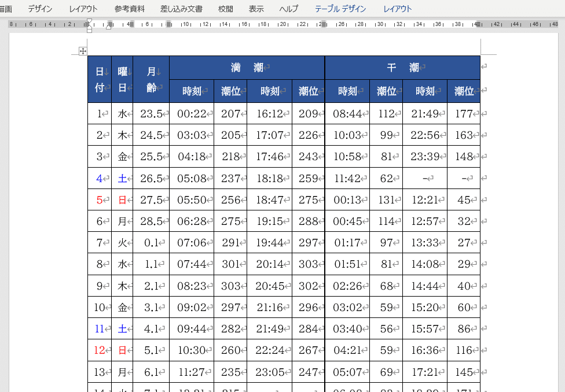The image size is (565, 392).
Task: Click the 干潮 header cell
Action: 403,67
